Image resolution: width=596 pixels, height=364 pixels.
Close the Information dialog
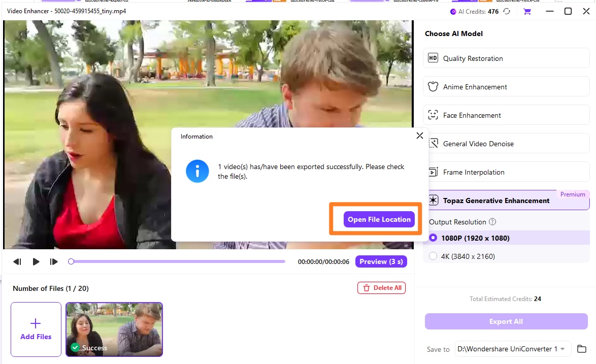point(420,136)
